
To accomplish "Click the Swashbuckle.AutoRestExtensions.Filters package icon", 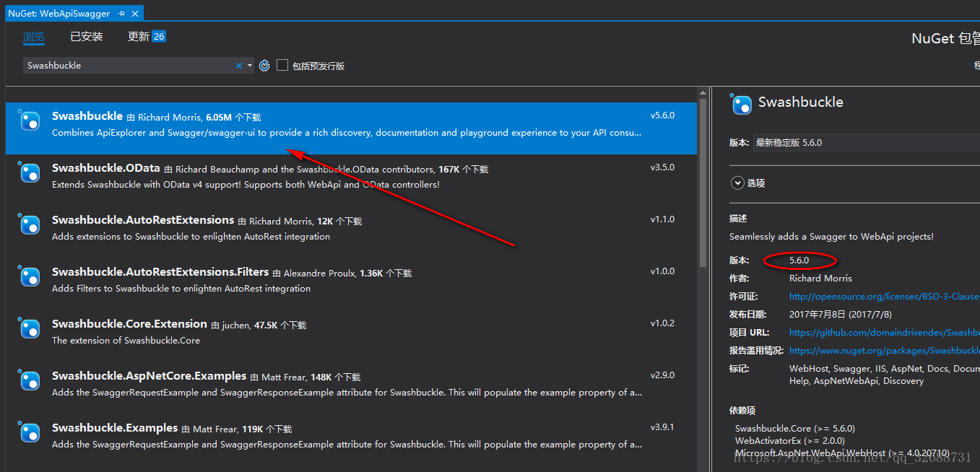I will click(x=30, y=277).
